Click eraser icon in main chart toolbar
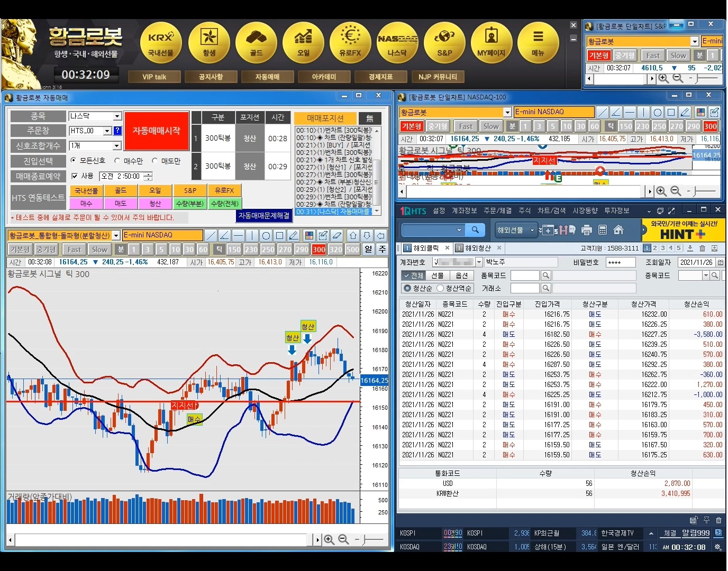 point(336,235)
